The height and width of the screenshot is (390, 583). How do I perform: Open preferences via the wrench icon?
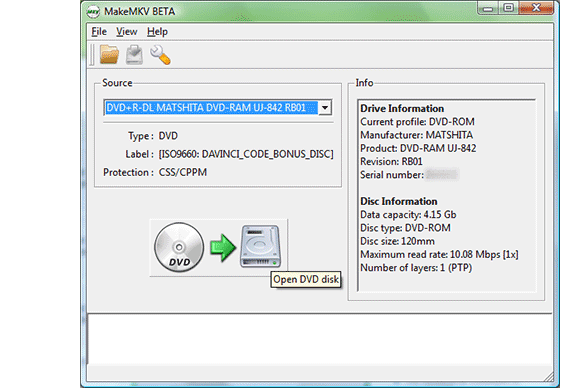point(160,55)
